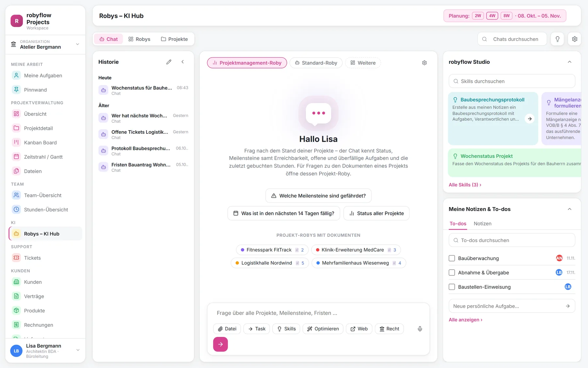Click the lightbulb tips icon

pyautogui.click(x=558, y=39)
